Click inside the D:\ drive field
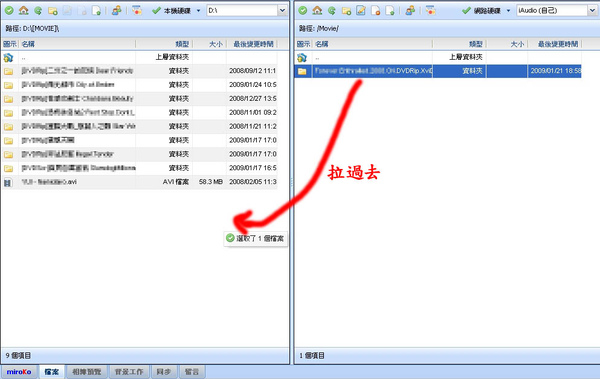Viewport: 600px width, 379px height. tap(243, 11)
